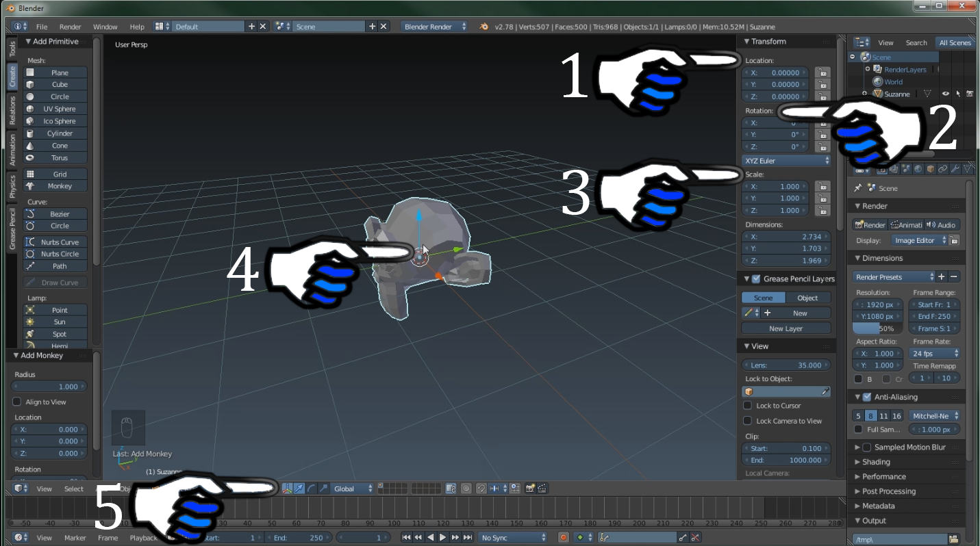Click the OpenGL render animation clapper icon
This screenshot has height=546, width=980.
[x=542, y=489]
